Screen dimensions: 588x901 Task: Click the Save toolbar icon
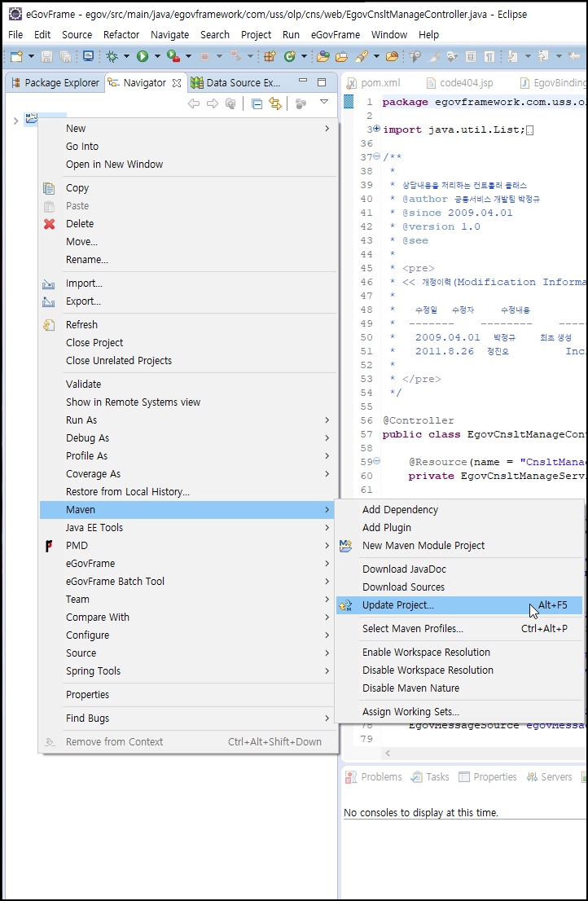47,56
